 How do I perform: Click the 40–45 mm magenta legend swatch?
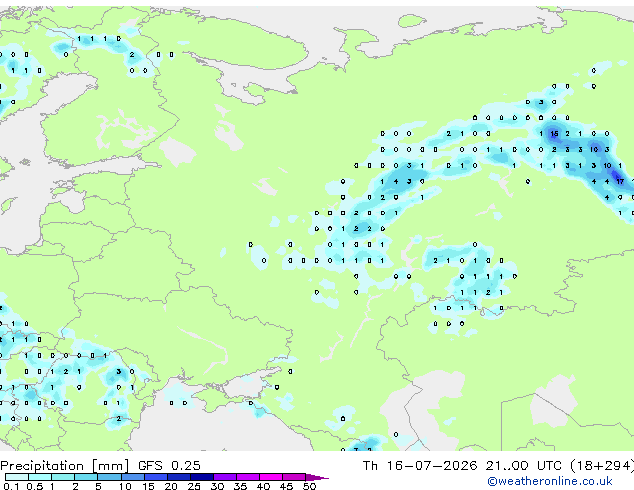[271, 477]
